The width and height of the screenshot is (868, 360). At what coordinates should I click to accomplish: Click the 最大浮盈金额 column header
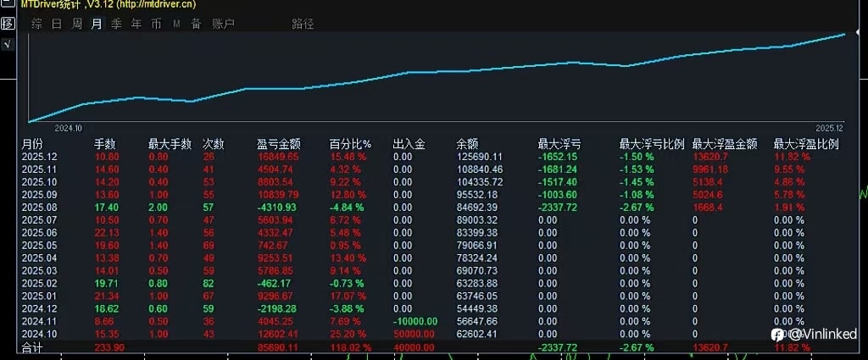(725, 144)
